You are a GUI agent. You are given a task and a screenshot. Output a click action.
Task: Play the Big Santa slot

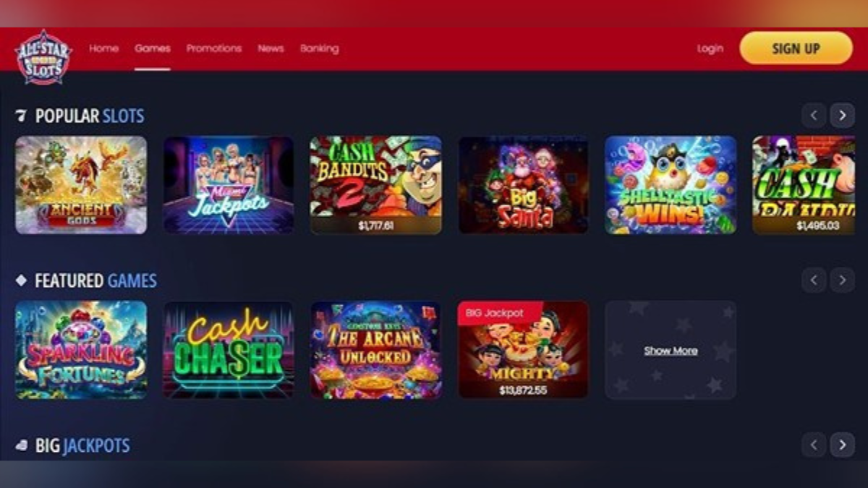pyautogui.click(x=524, y=185)
